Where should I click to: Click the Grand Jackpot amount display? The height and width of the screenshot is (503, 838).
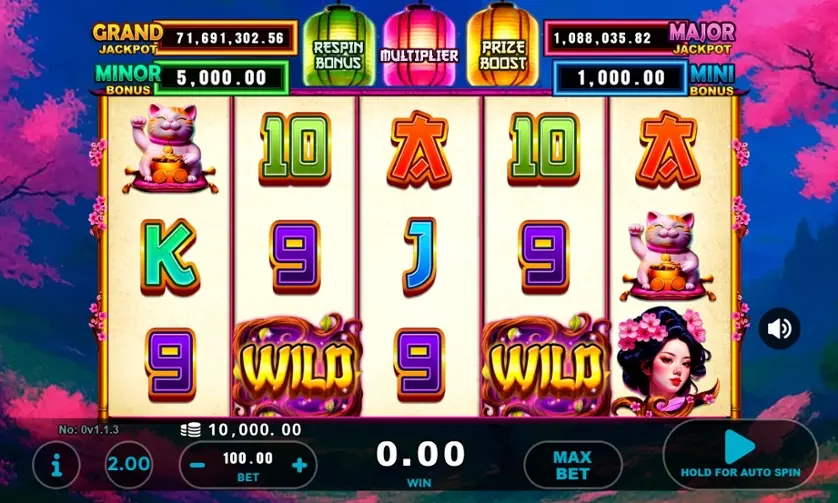(226, 38)
